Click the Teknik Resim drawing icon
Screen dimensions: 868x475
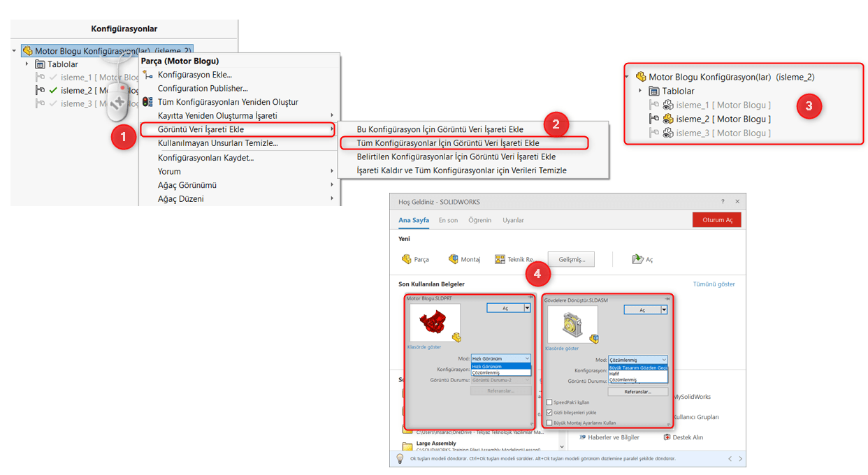500,259
